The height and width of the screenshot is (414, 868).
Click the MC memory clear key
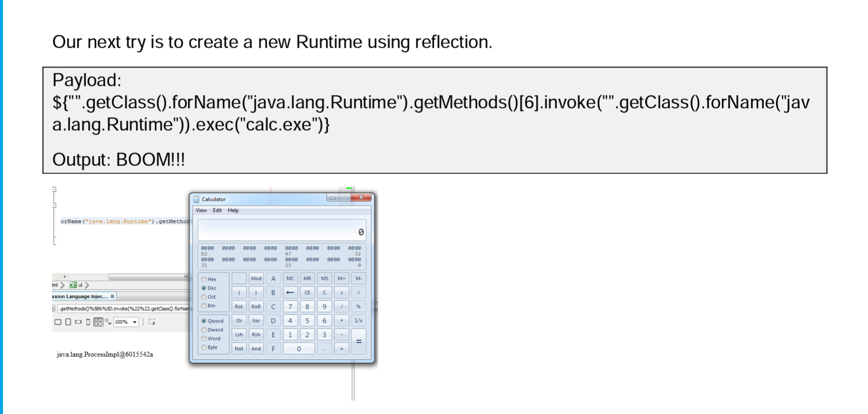pyautogui.click(x=290, y=278)
